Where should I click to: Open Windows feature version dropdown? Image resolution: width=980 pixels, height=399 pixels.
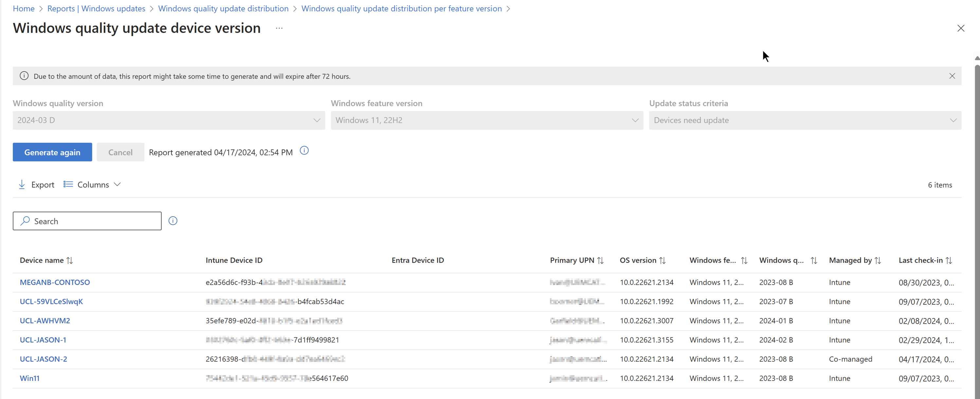(487, 120)
